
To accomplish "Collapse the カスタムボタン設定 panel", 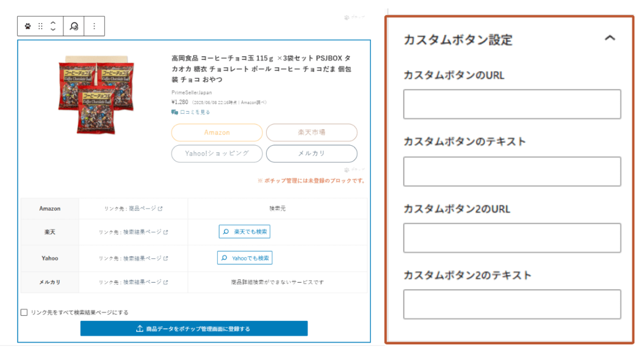I will pos(610,38).
